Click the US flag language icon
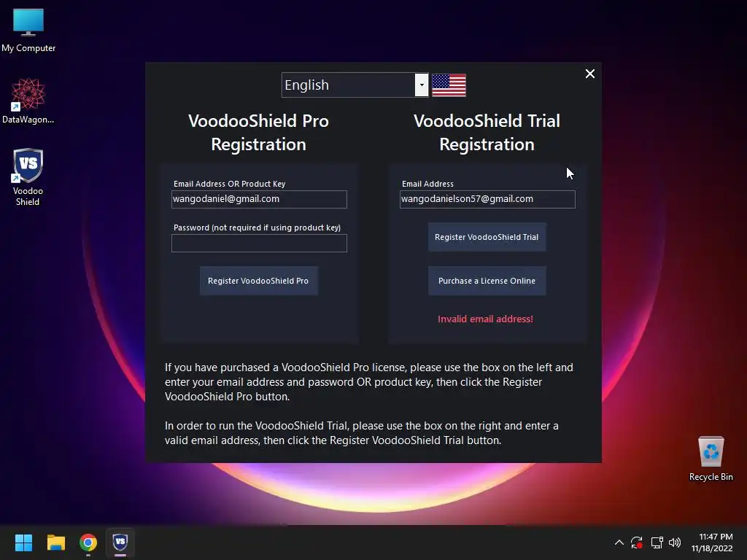 point(449,85)
